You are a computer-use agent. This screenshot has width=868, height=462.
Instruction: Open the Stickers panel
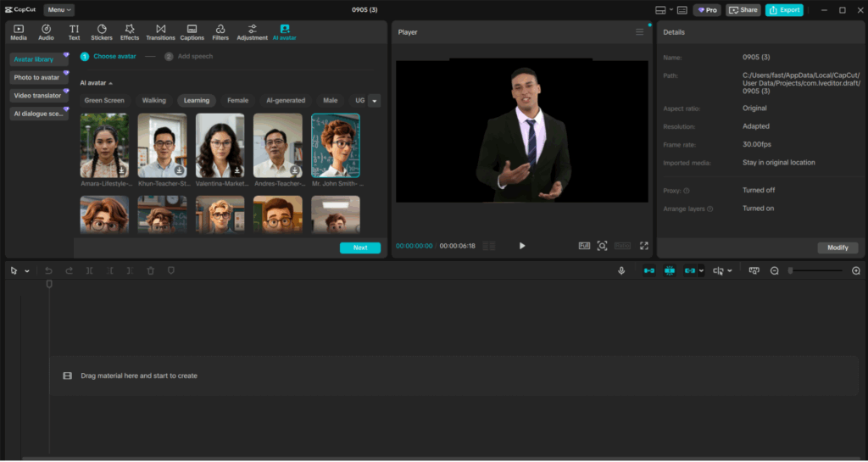(102, 33)
